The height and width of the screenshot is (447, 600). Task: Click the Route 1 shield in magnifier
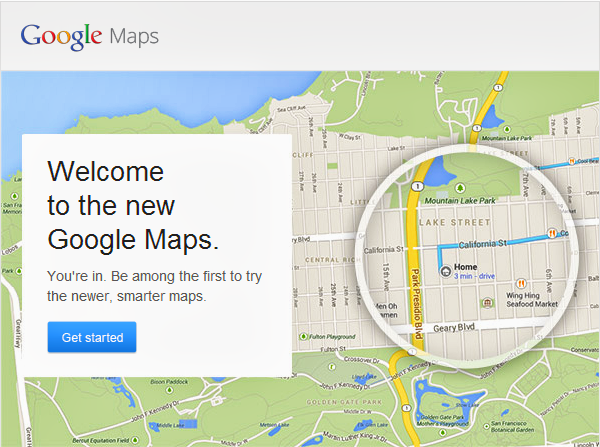click(417, 186)
